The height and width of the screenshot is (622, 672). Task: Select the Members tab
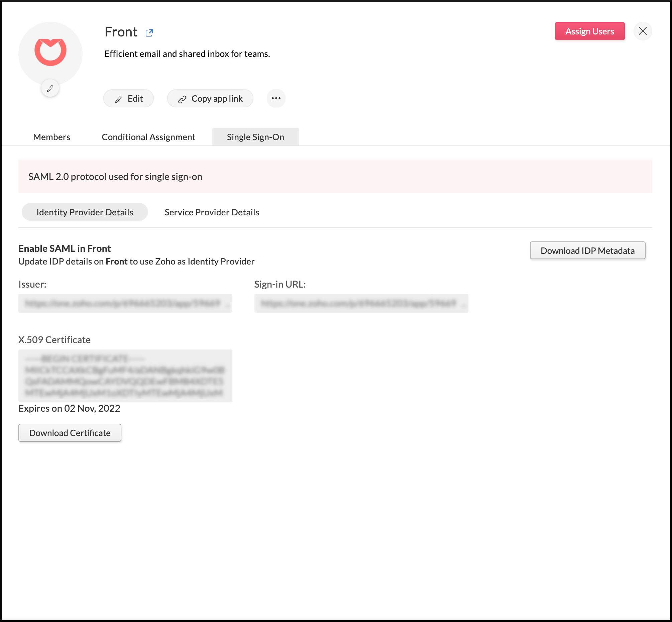coord(51,136)
